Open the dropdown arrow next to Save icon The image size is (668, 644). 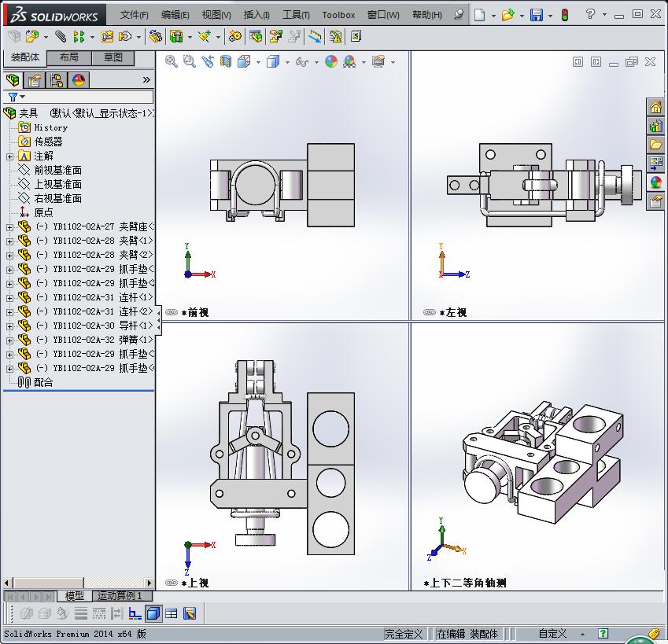[551, 16]
